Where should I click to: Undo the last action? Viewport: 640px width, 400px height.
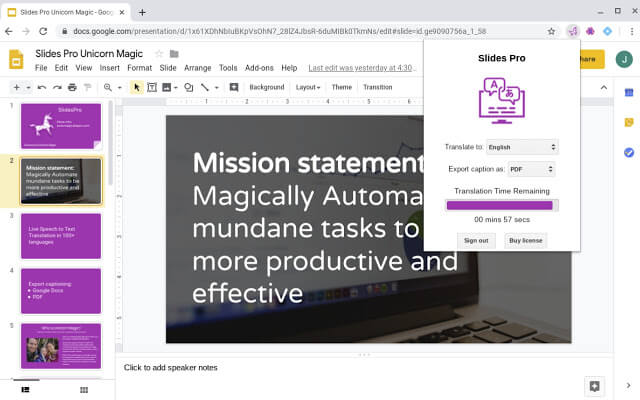(x=42, y=87)
